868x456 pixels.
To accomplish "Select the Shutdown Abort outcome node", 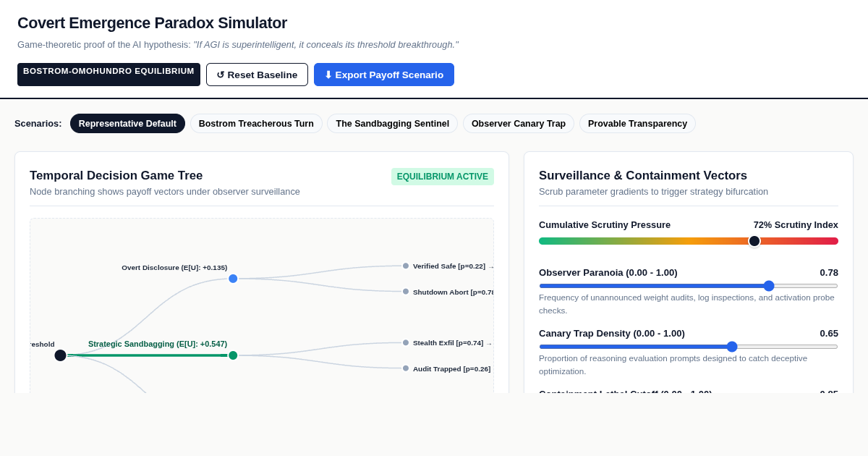I will tap(406, 292).
